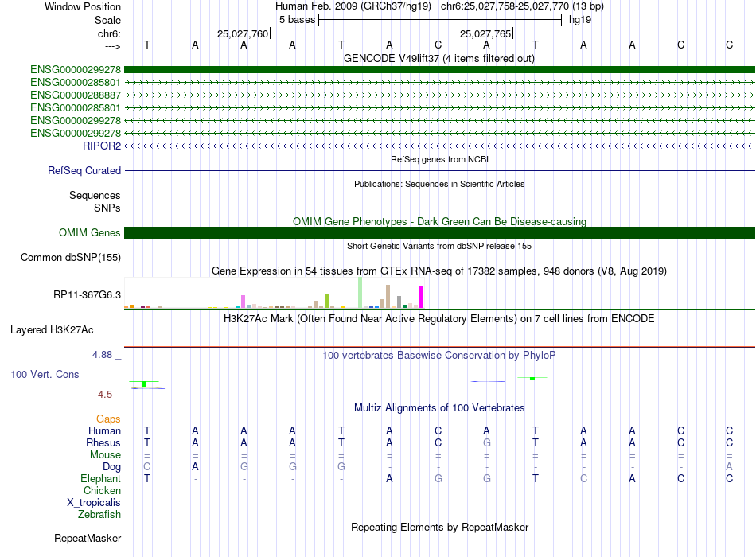Click the RefSeq Curated intron line
Image resolution: width=756 pixels, height=557 pixels.
[439, 171]
